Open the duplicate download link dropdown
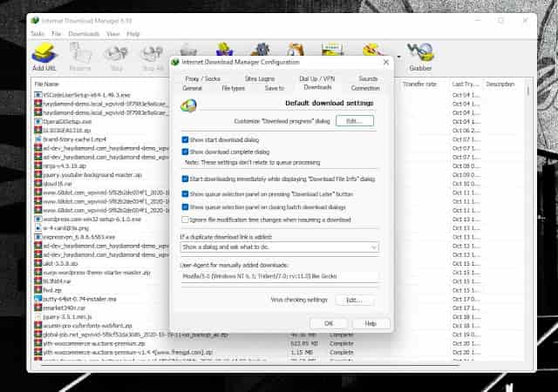558x392 pixels. pos(280,247)
